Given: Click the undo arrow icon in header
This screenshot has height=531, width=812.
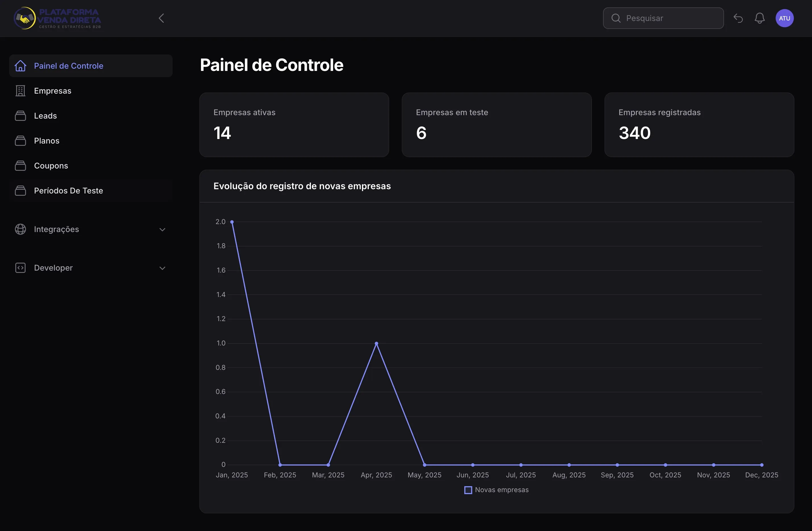Looking at the screenshot, I should tap(738, 18).
